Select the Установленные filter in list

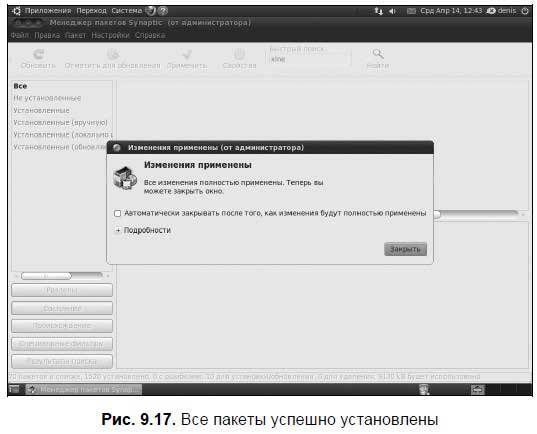(x=41, y=111)
